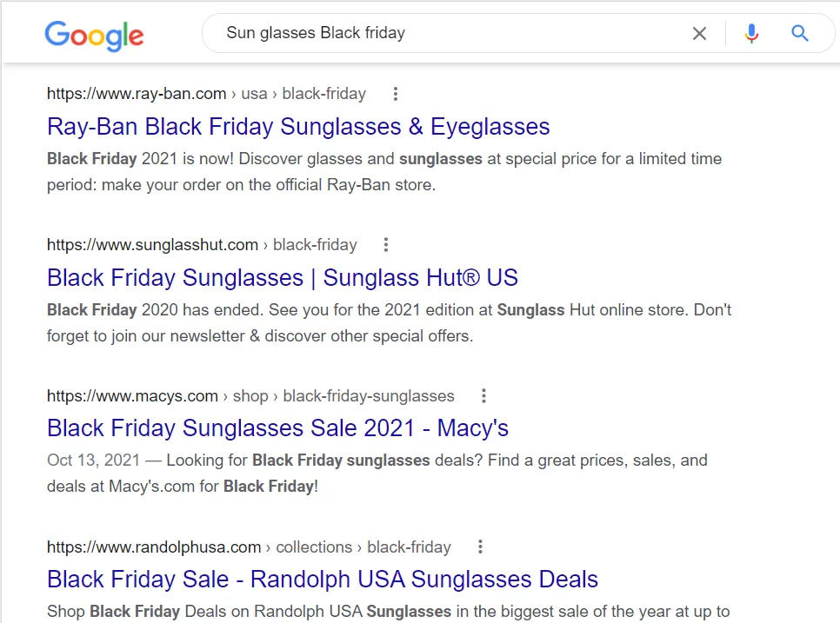The image size is (840, 623).
Task: Open Black Friday Sunglasses Sale 2021 Macy's link
Action: pyautogui.click(x=277, y=428)
